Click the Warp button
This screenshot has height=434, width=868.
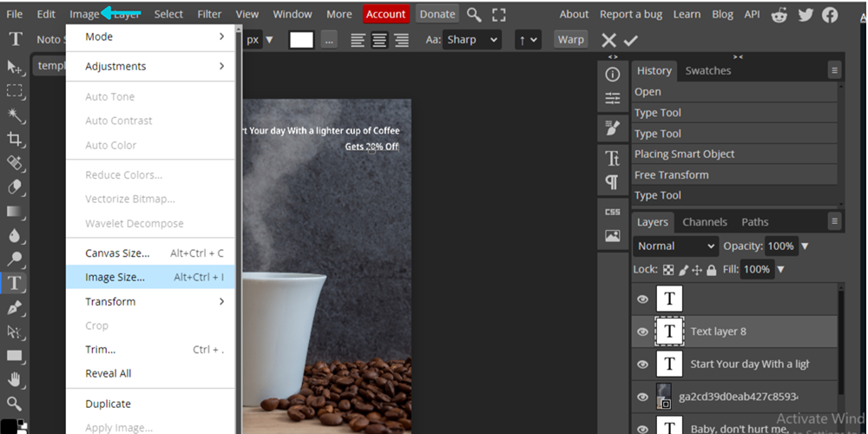pos(571,40)
